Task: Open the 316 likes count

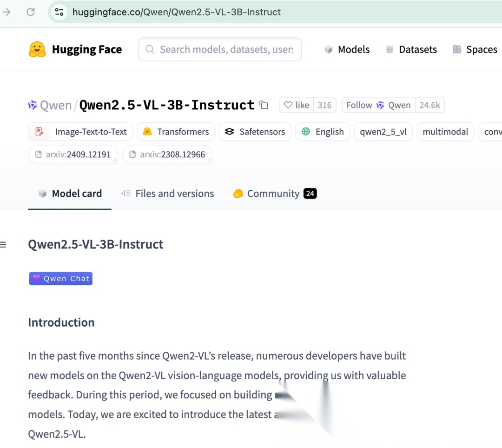Action: coord(324,105)
